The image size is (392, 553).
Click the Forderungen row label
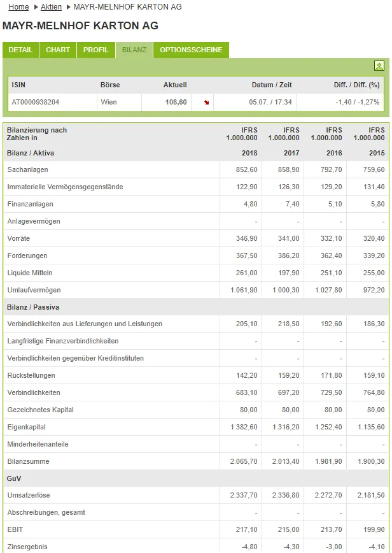27,255
